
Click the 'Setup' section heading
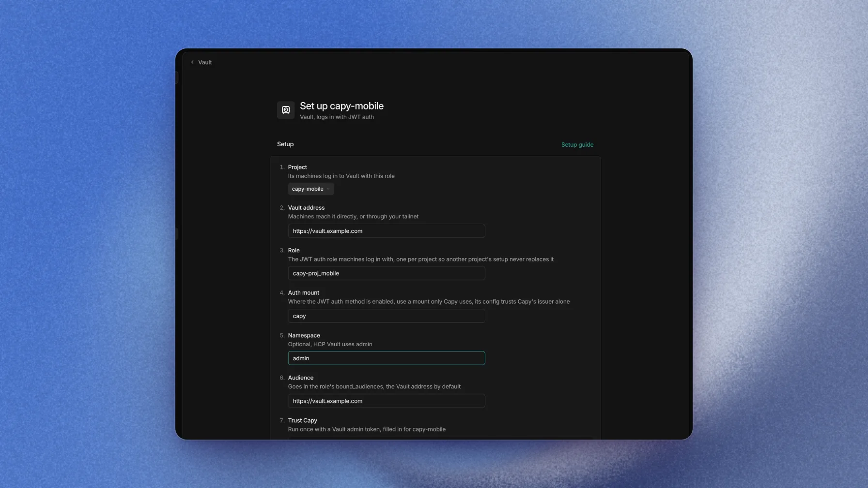click(x=285, y=144)
